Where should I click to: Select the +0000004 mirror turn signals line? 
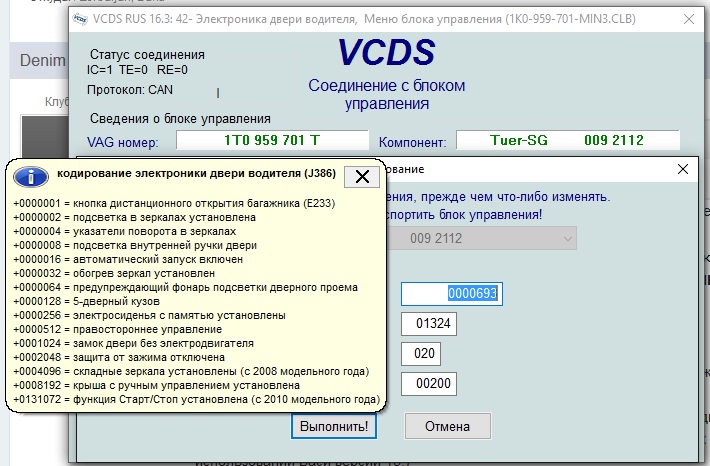[x=125, y=231]
